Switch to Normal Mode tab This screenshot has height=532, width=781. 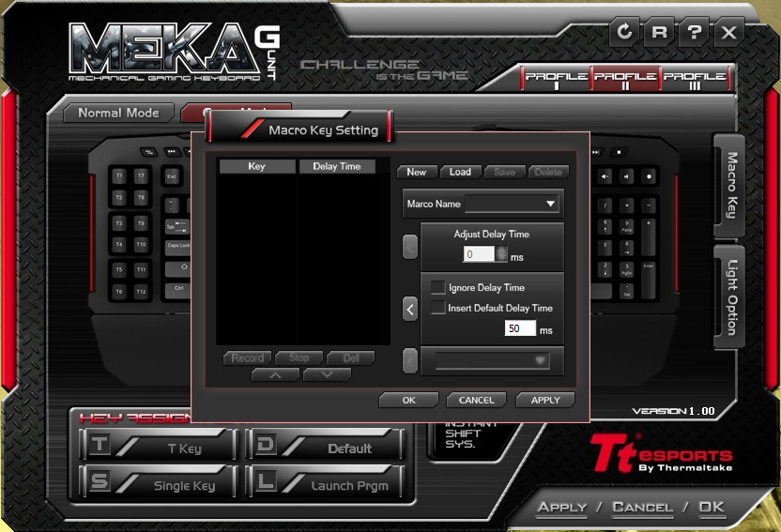[118, 113]
